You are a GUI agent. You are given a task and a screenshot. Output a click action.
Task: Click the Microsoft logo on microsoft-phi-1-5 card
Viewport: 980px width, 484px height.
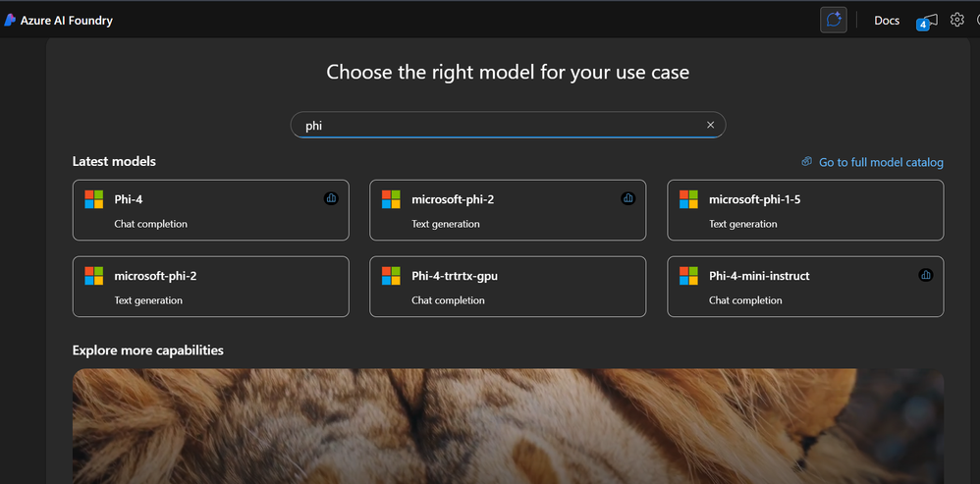[688, 199]
